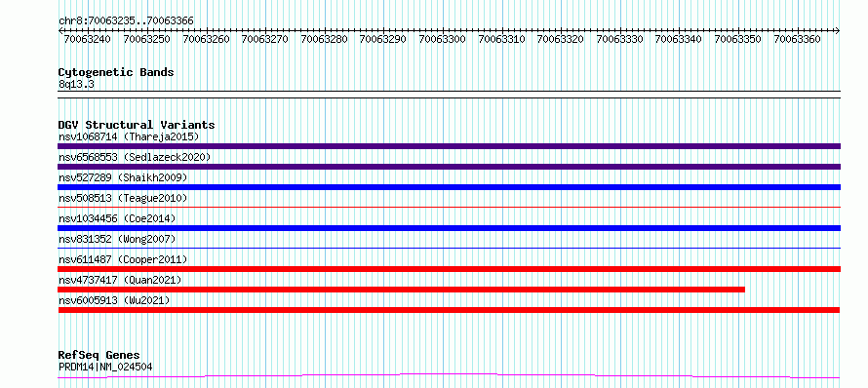Click ruler position 70063350
Viewport: 868px width, 388px height.
[738, 39]
